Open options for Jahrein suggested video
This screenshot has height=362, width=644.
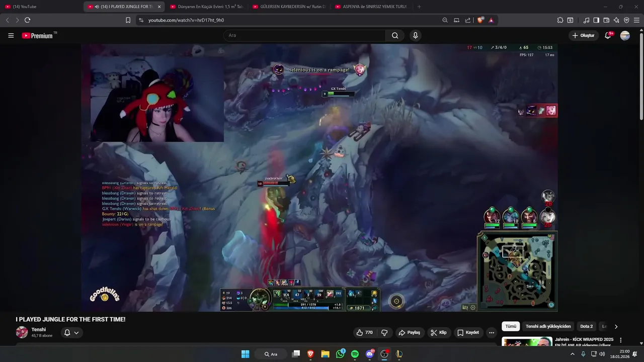(x=620, y=340)
